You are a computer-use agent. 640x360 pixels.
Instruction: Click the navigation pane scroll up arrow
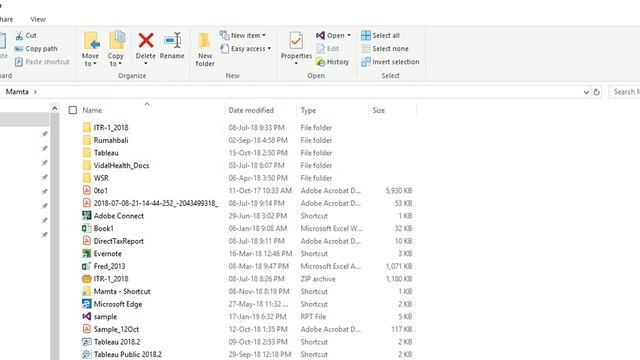pos(55,108)
